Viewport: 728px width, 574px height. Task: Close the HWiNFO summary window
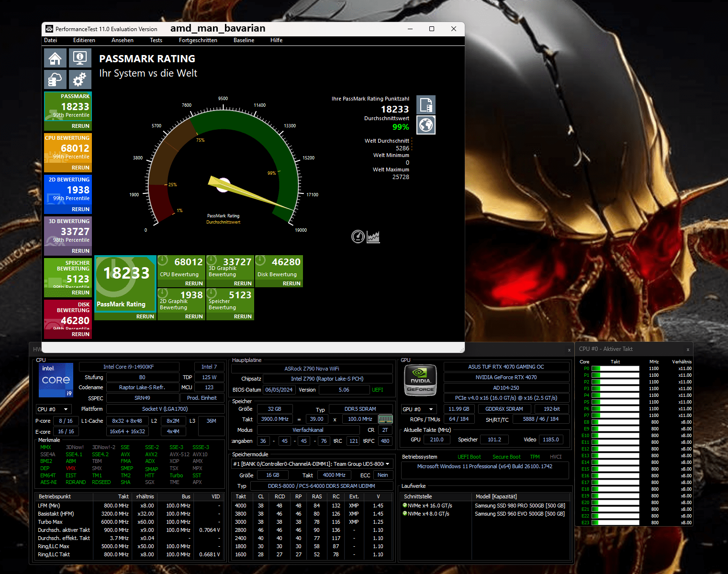tap(569, 350)
